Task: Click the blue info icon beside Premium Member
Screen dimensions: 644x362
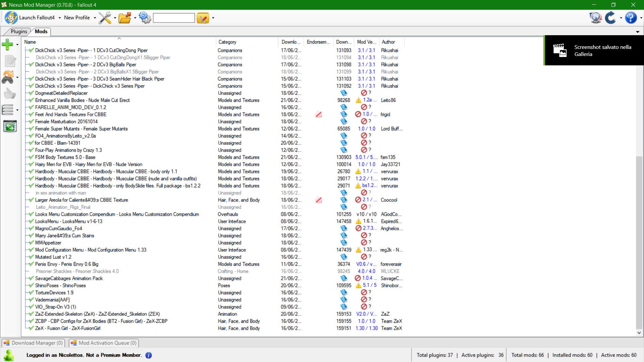Action: click(149, 355)
